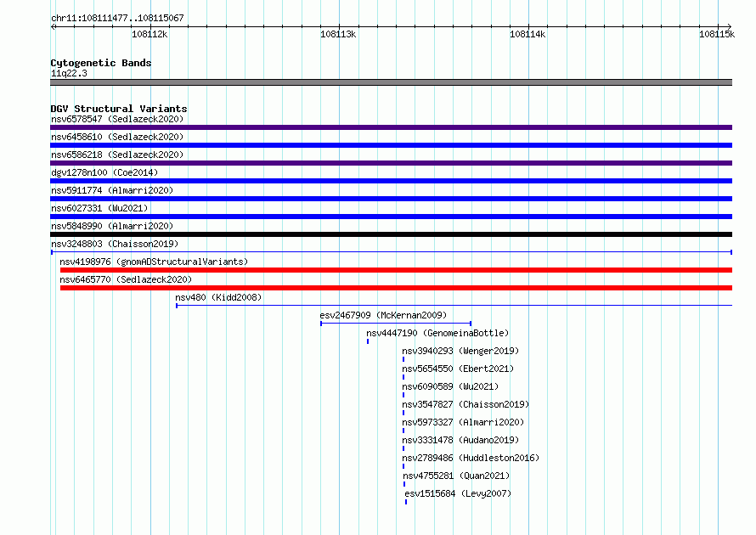Click the black nsv5848990 variant bar
Screen dimensions: 756x535
(x=391, y=234)
